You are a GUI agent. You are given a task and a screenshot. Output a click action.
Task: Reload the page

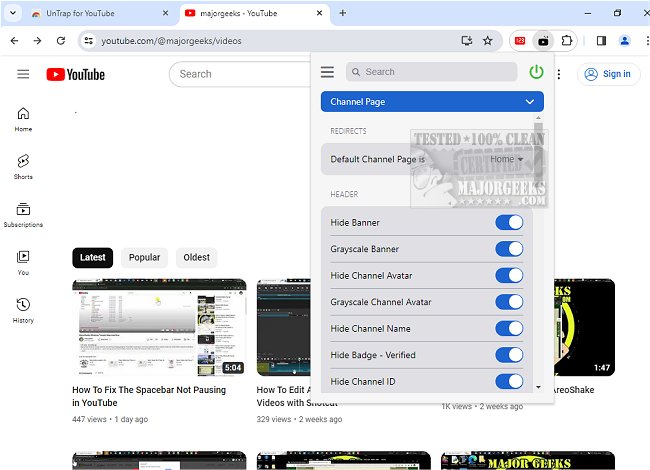pyautogui.click(x=61, y=41)
